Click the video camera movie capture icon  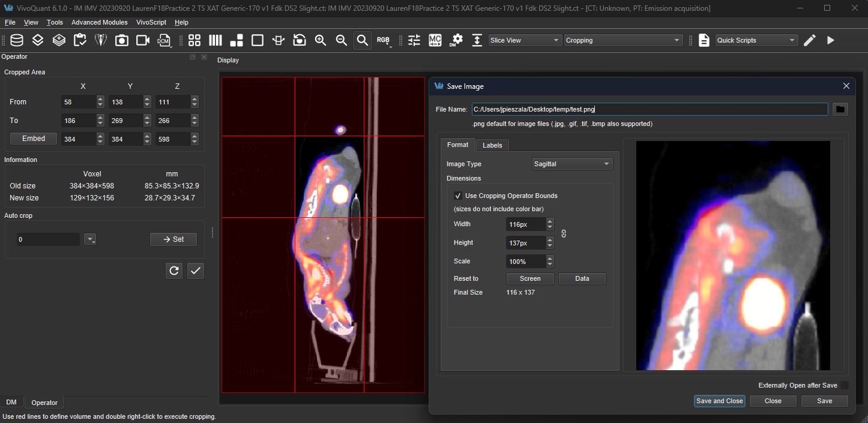(143, 40)
